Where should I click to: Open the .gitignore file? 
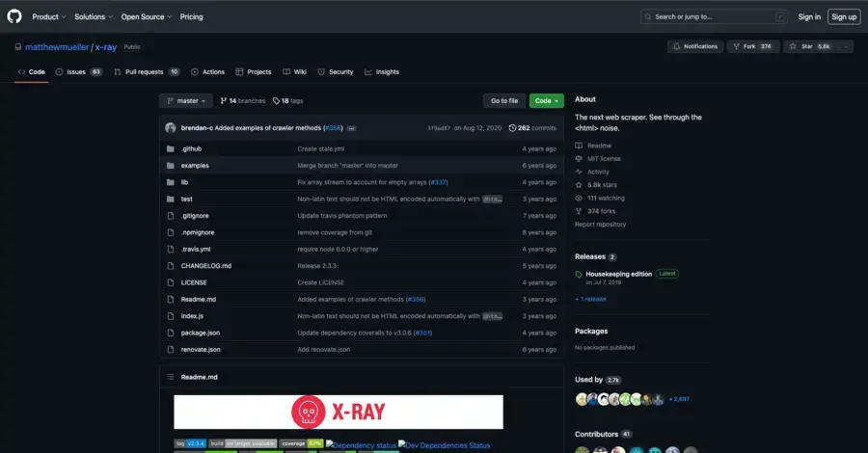[195, 216]
